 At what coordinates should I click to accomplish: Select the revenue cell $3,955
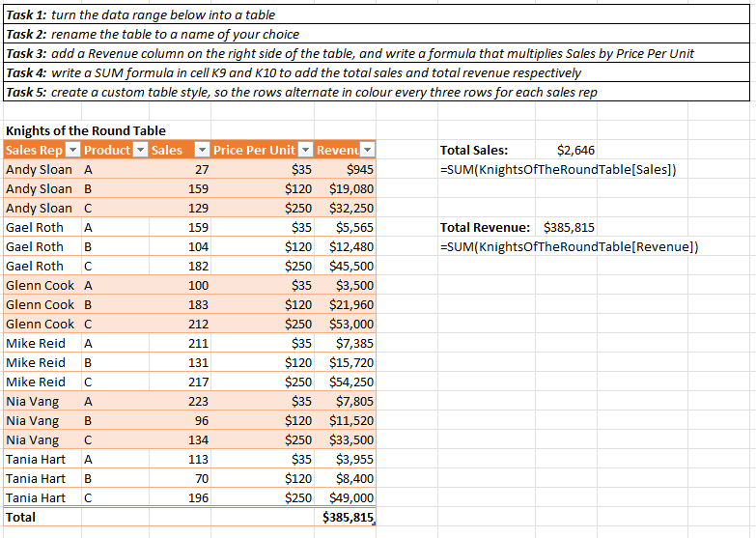point(345,459)
